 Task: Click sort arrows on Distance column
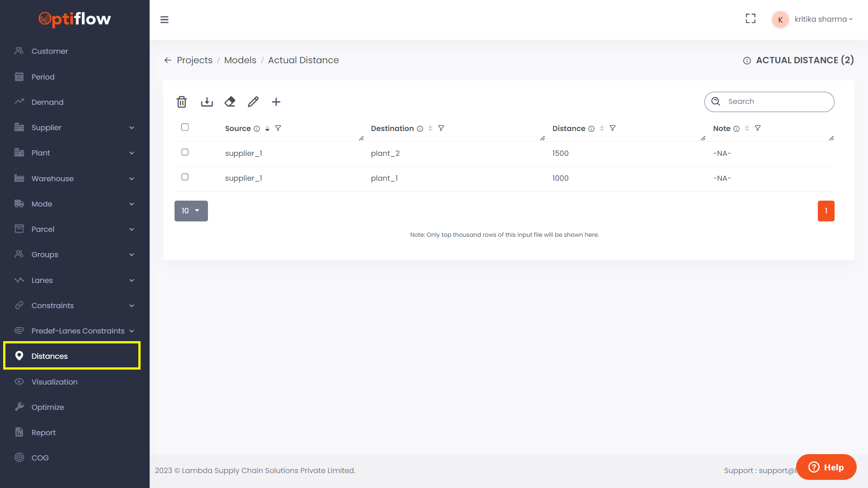click(602, 129)
